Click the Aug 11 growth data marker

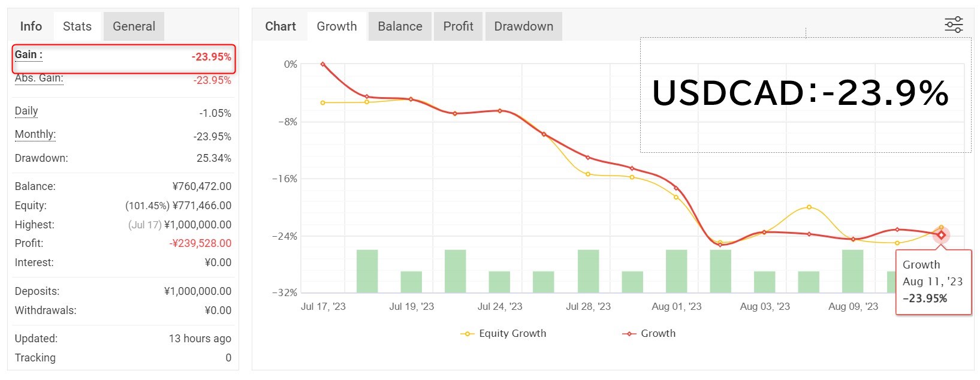coord(941,235)
